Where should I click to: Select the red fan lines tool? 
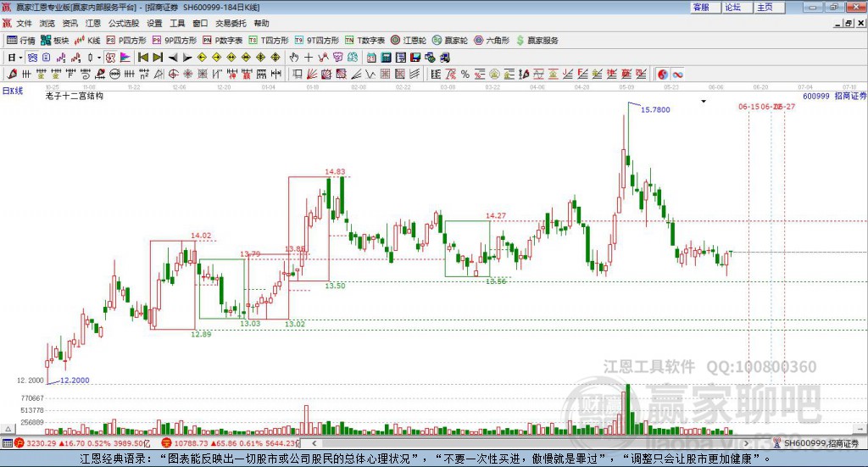312,74
